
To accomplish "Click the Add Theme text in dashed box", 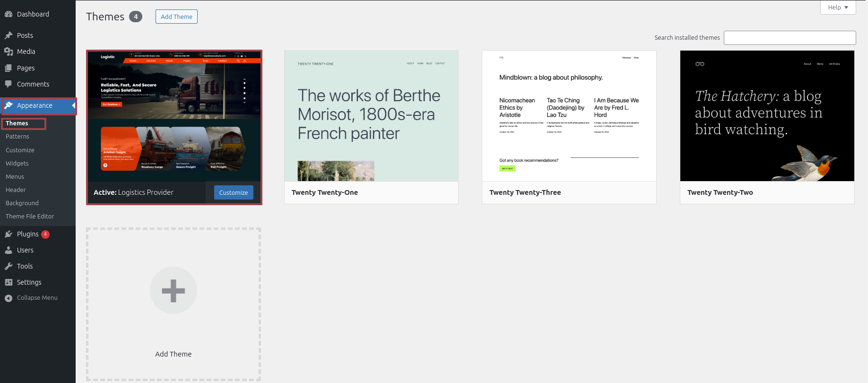I will [x=174, y=354].
